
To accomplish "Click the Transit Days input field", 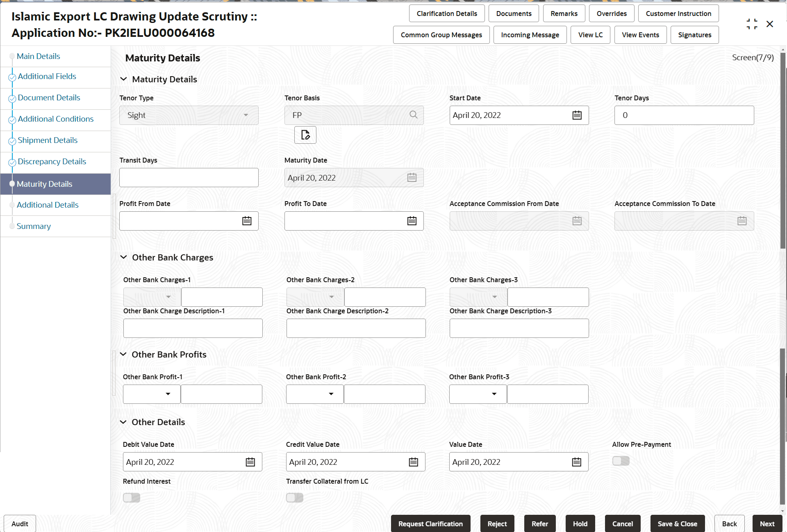I will click(x=189, y=178).
